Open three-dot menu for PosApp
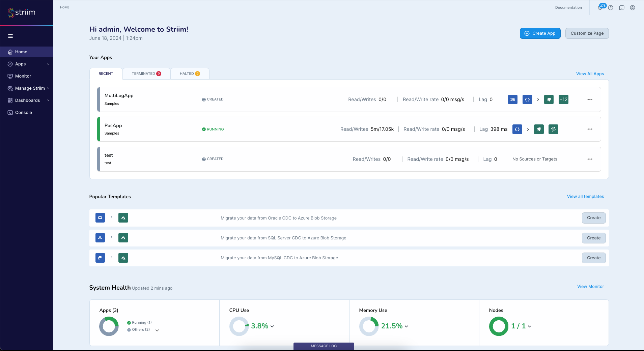This screenshot has width=644, height=351. (x=590, y=129)
